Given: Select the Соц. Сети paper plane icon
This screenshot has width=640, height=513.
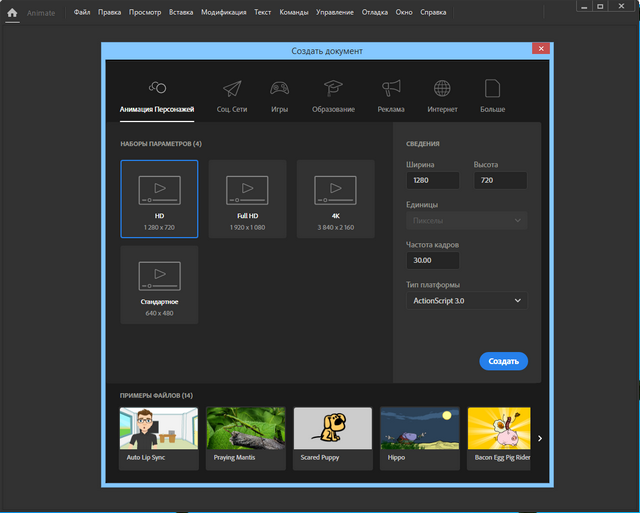Looking at the screenshot, I should click(x=232, y=89).
